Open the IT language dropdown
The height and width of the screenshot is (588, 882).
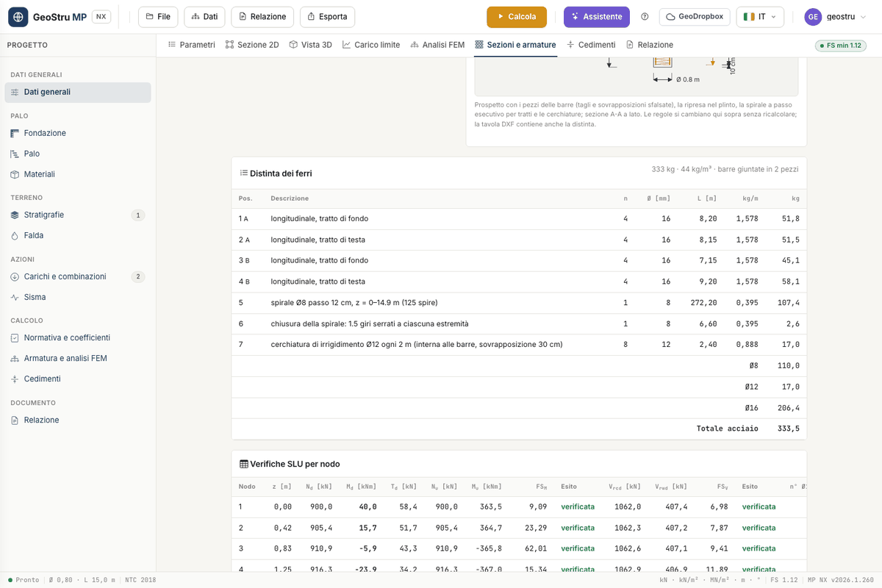(760, 17)
